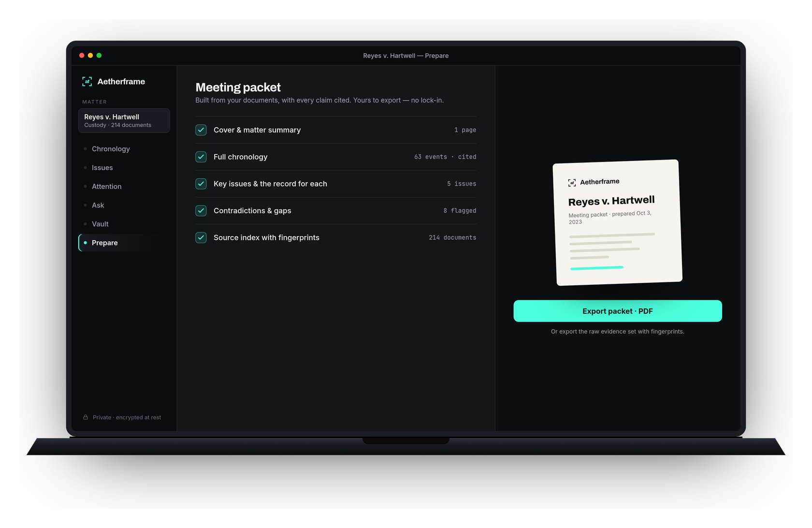Click the '1 page' label
Image resolution: width=812 pixels, height=528 pixels.
point(465,130)
